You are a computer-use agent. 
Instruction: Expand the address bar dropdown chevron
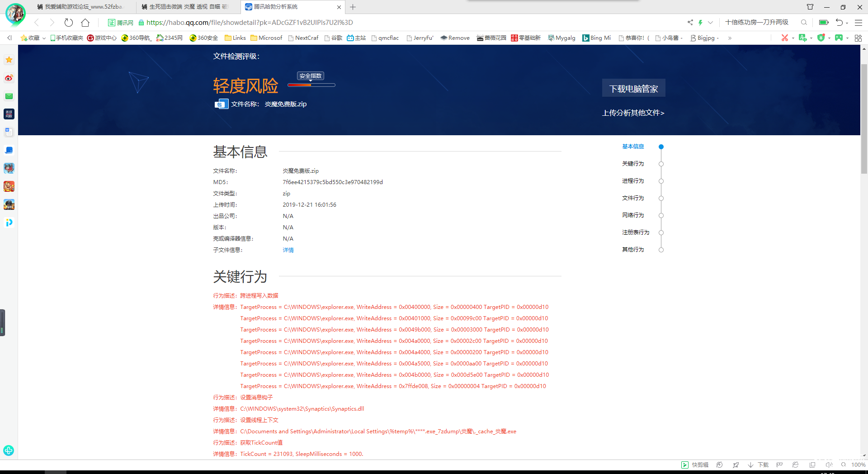point(710,22)
